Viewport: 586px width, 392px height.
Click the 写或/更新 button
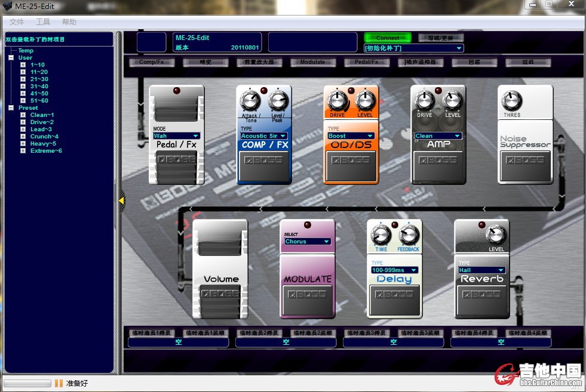(441, 38)
